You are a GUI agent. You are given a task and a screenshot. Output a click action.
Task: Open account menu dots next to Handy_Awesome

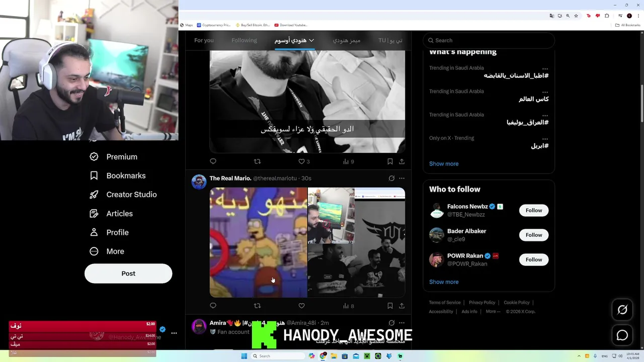[x=174, y=333]
